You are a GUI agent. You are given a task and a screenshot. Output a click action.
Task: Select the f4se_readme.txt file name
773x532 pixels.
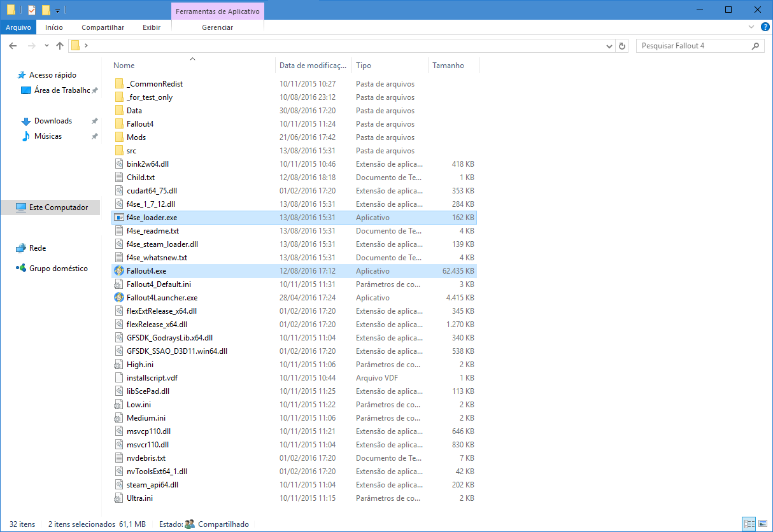tap(153, 231)
